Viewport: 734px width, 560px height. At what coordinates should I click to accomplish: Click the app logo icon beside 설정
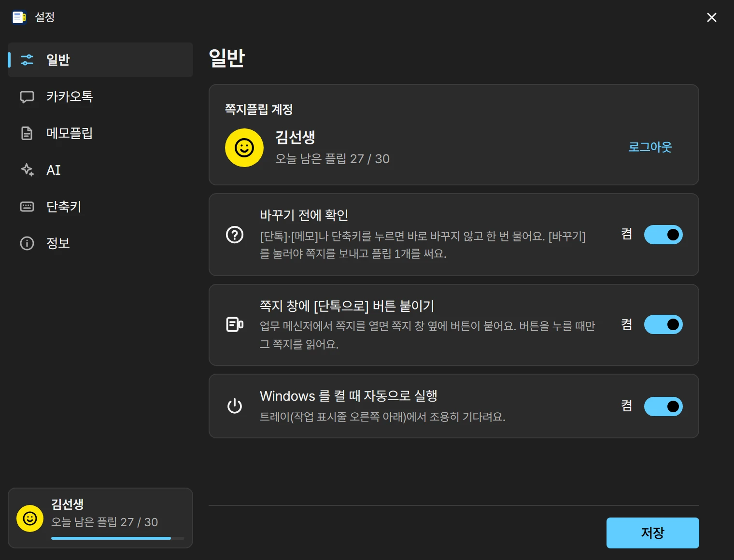(x=19, y=17)
